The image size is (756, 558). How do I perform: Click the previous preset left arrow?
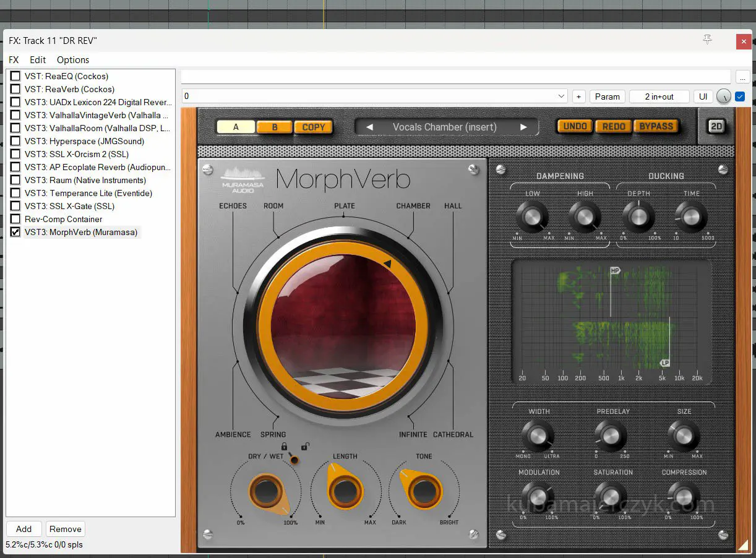[369, 127]
